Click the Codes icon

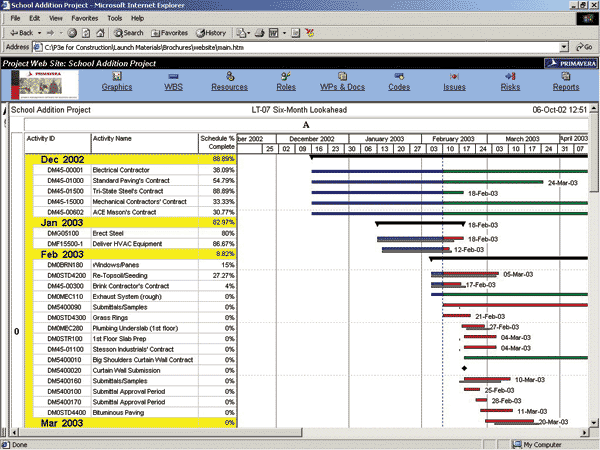[399, 76]
